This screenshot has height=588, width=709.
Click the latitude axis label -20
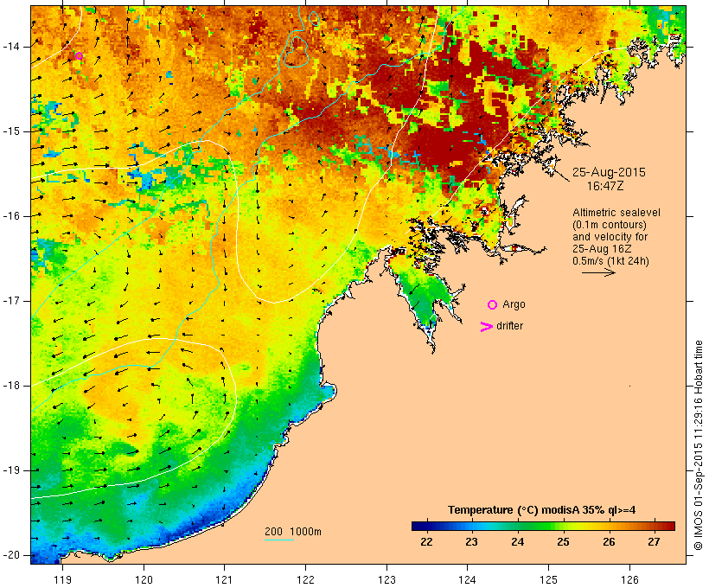[11, 555]
